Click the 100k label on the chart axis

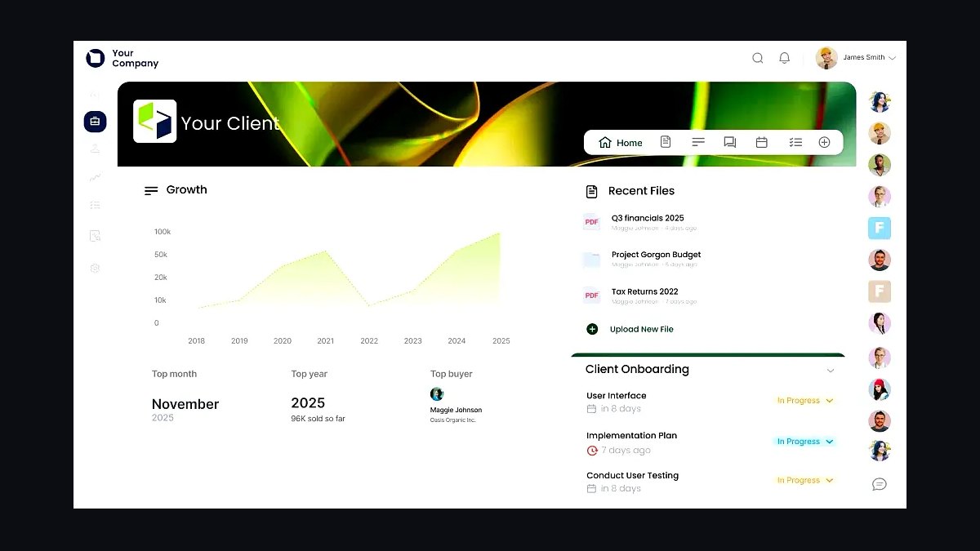(x=163, y=232)
